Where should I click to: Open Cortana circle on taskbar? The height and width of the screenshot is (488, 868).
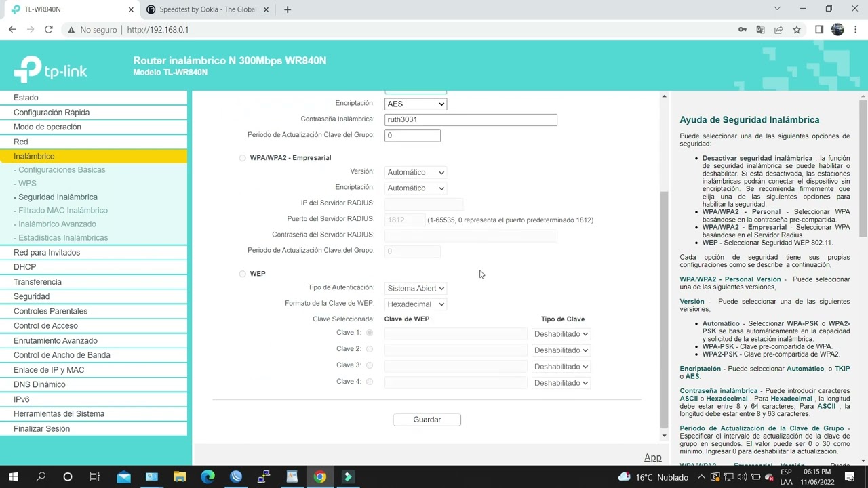click(x=68, y=477)
